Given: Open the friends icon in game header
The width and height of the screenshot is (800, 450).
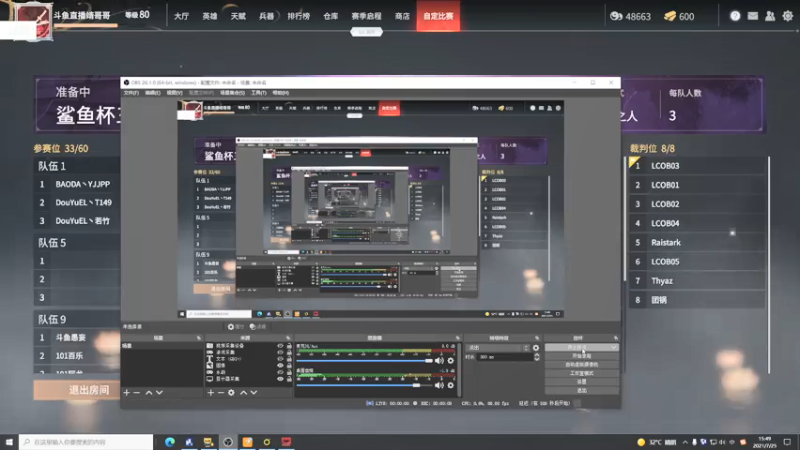Looking at the screenshot, I should [x=770, y=16].
